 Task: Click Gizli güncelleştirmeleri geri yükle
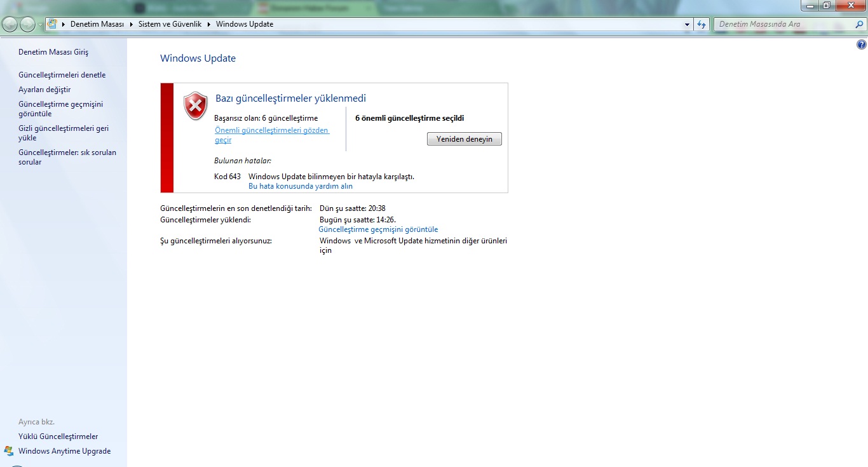(x=64, y=133)
